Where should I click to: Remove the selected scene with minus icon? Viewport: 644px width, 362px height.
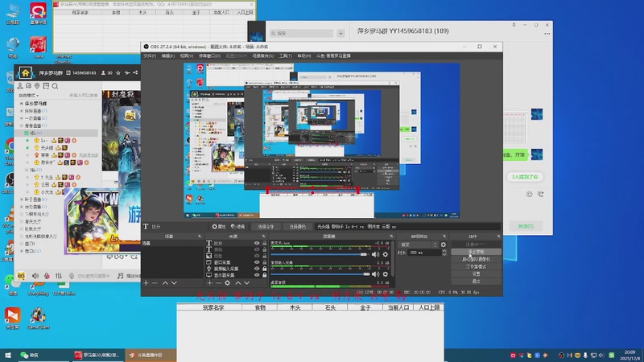click(x=155, y=283)
